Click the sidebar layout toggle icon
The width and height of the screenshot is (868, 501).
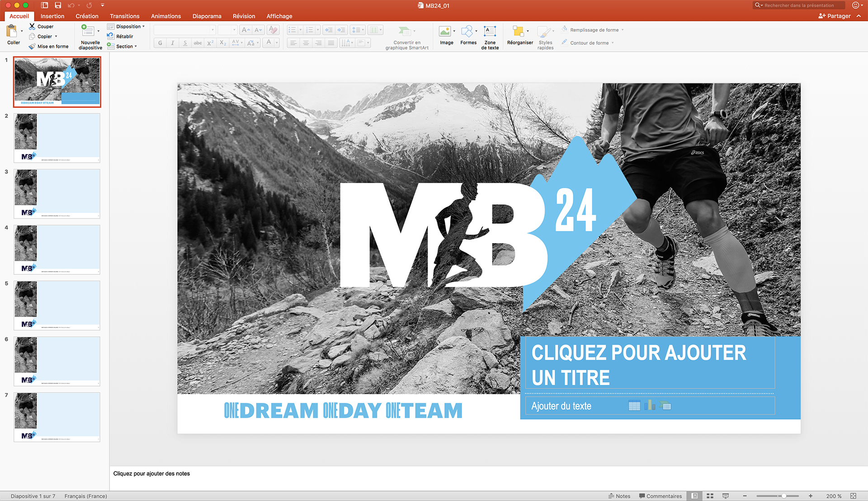tap(44, 5)
